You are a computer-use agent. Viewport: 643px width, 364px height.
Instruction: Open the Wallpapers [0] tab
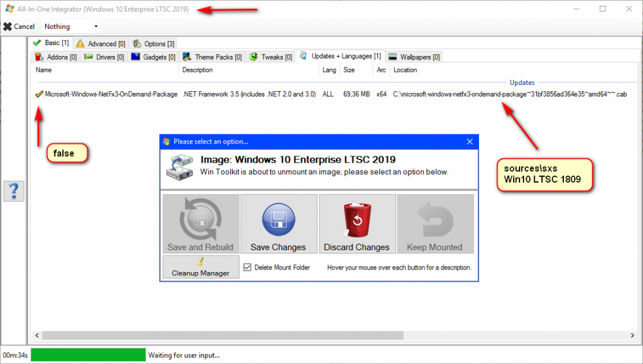[413, 57]
